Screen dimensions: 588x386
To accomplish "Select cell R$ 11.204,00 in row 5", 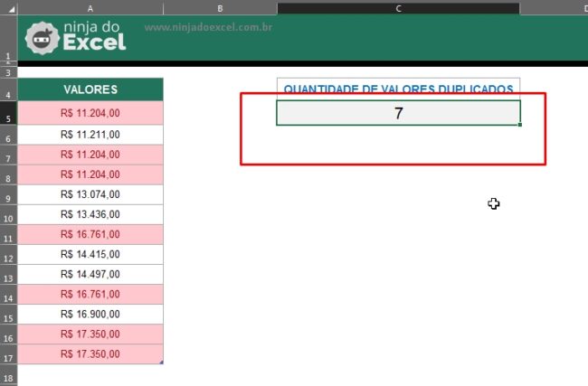I will point(90,113).
